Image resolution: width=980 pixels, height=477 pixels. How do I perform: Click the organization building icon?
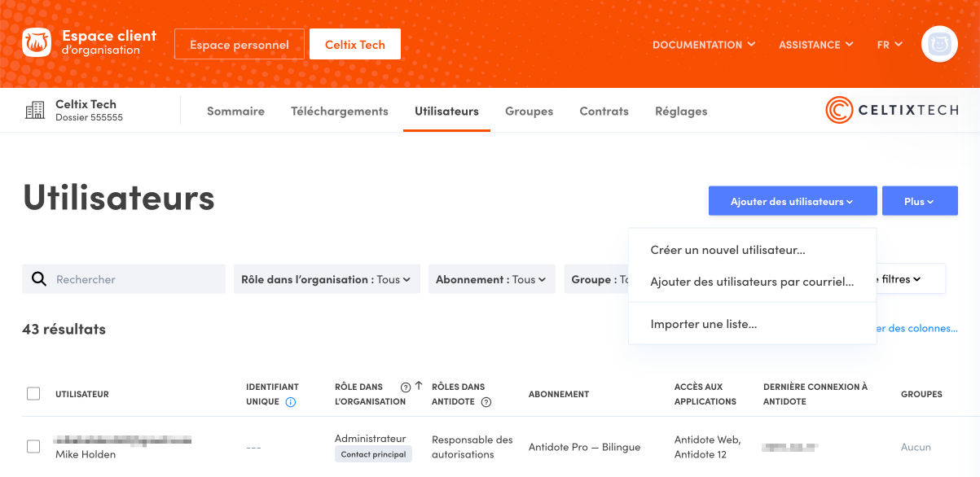[35, 111]
